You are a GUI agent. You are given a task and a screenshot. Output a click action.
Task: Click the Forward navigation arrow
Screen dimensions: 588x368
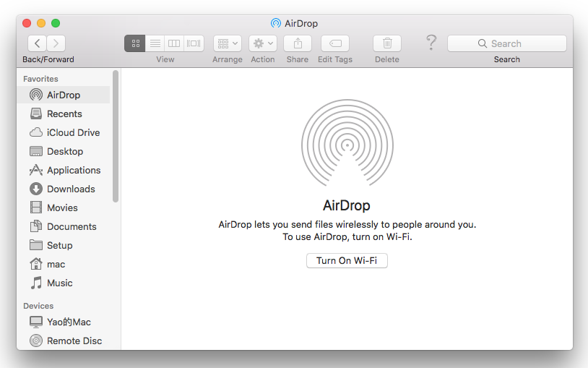point(56,43)
